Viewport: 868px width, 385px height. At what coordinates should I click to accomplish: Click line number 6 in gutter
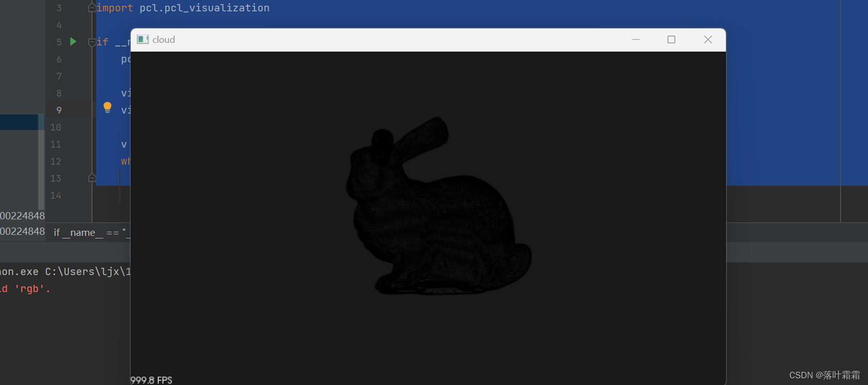tap(59, 59)
